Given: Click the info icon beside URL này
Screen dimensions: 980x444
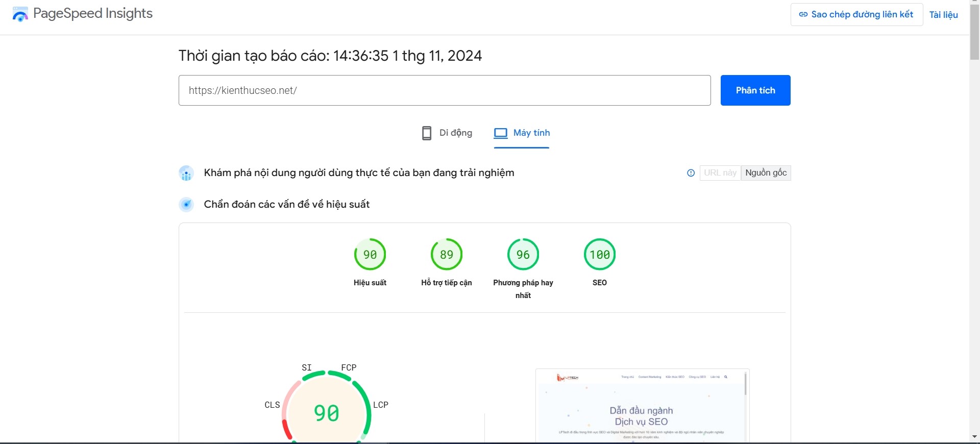Looking at the screenshot, I should point(691,173).
